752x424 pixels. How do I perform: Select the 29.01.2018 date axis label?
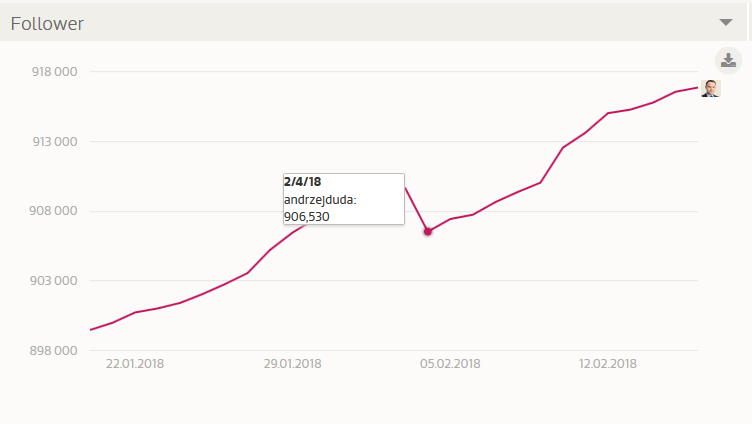pos(293,363)
